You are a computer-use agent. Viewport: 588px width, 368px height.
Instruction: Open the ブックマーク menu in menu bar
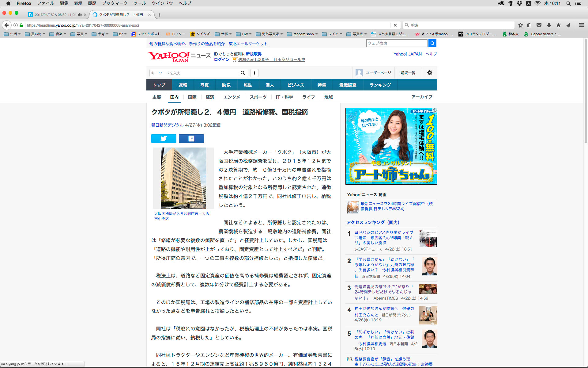pos(115,3)
